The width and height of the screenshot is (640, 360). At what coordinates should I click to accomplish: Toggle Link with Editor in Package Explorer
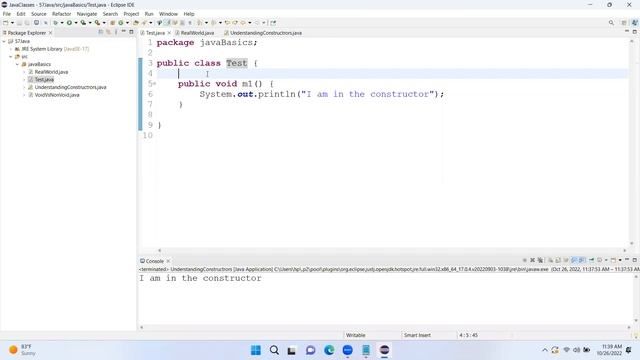pyautogui.click(x=108, y=32)
